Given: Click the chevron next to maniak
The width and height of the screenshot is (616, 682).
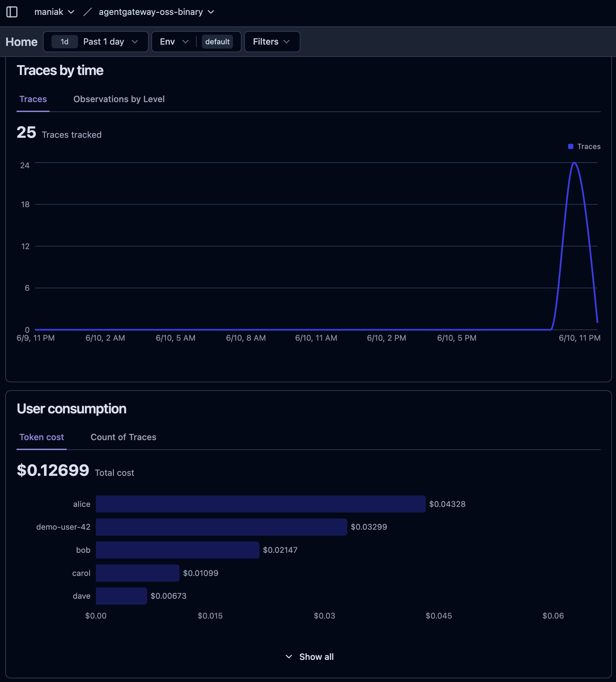Looking at the screenshot, I should click(71, 12).
